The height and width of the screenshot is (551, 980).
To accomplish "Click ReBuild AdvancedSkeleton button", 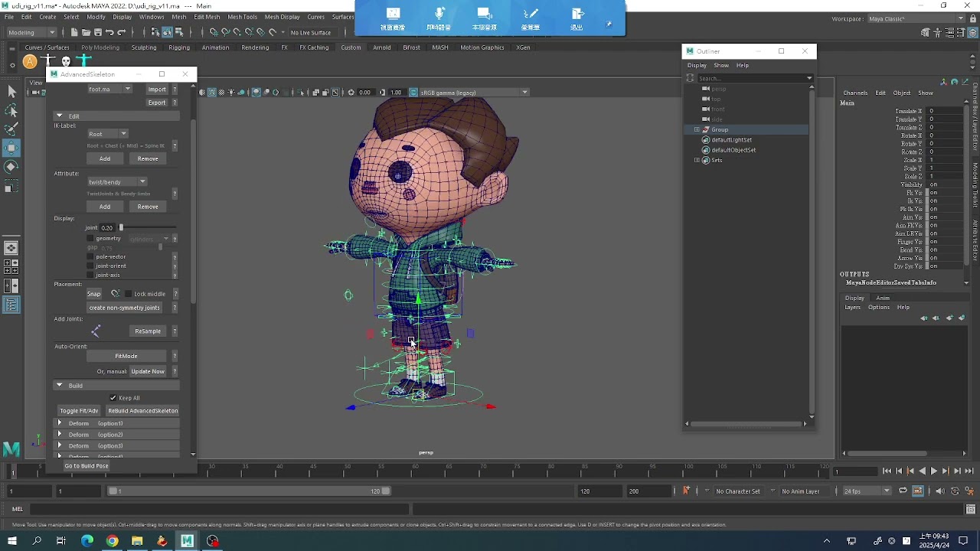I will [x=143, y=411].
